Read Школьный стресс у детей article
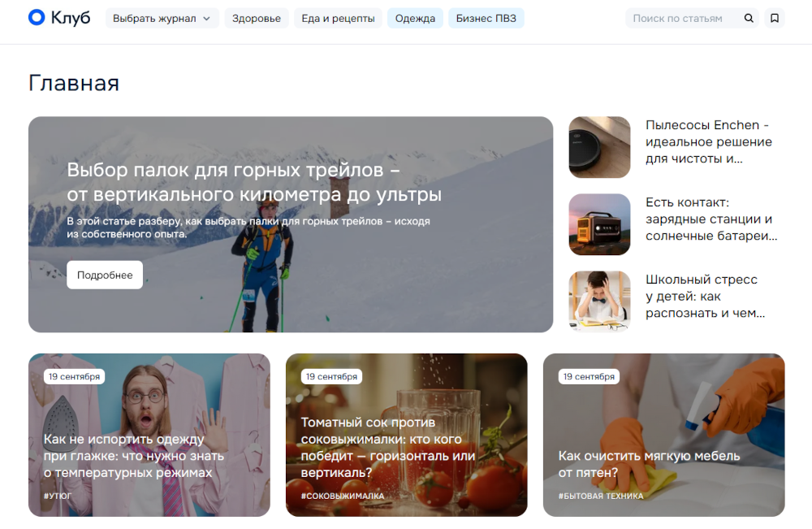 [705, 297]
